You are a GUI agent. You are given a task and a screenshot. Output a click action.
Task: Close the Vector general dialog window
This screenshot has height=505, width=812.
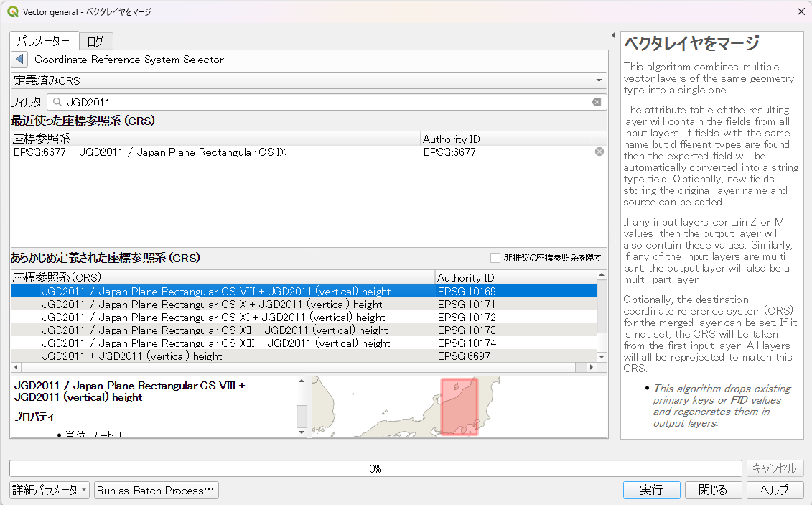pos(801,11)
